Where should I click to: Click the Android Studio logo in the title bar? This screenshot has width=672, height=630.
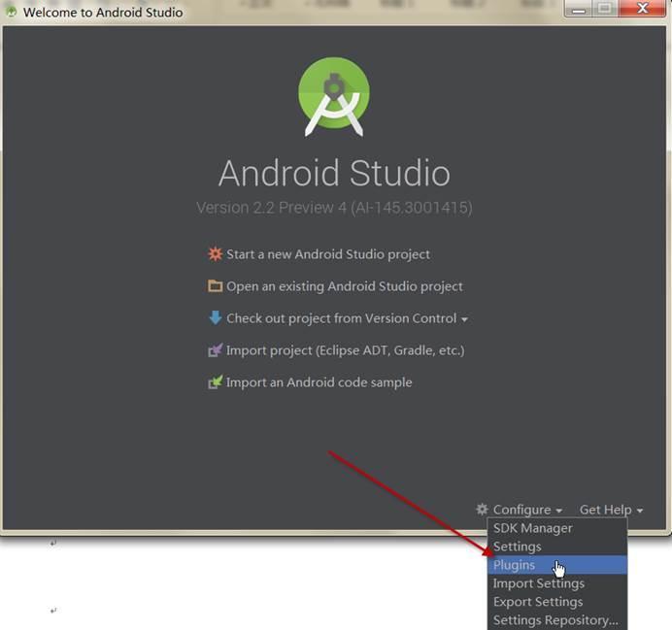(x=12, y=12)
